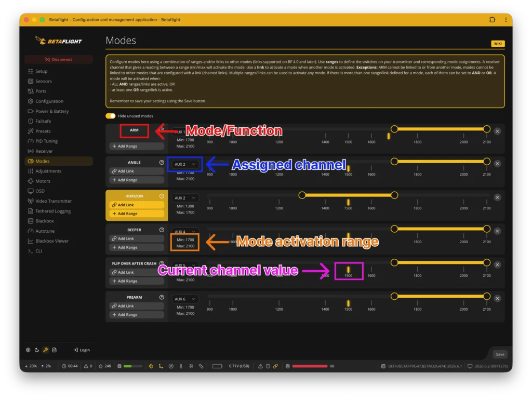Open the HORIZON AUX 2 channel dropdown
The height and width of the screenshot is (398, 532).
(185, 198)
